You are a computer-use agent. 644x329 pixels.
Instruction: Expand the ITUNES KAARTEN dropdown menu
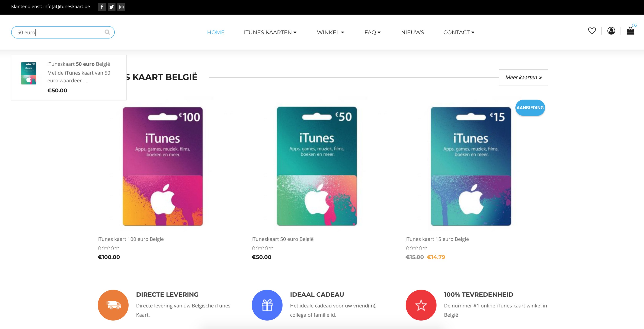click(270, 33)
